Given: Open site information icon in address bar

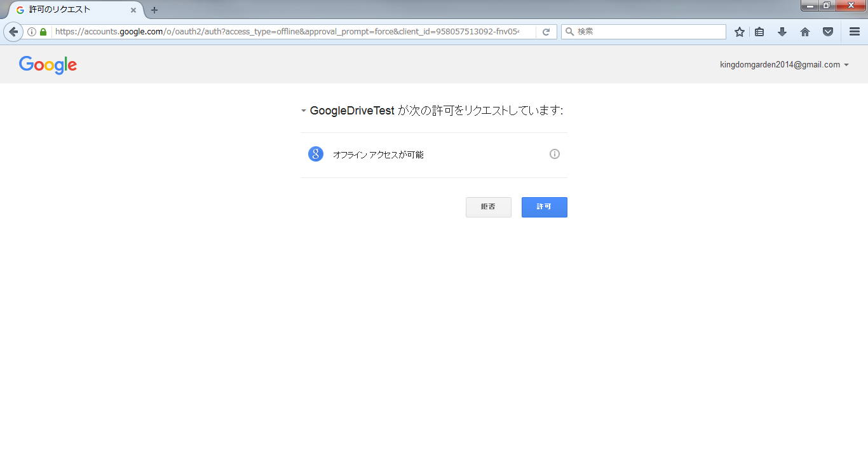Looking at the screenshot, I should (32, 32).
